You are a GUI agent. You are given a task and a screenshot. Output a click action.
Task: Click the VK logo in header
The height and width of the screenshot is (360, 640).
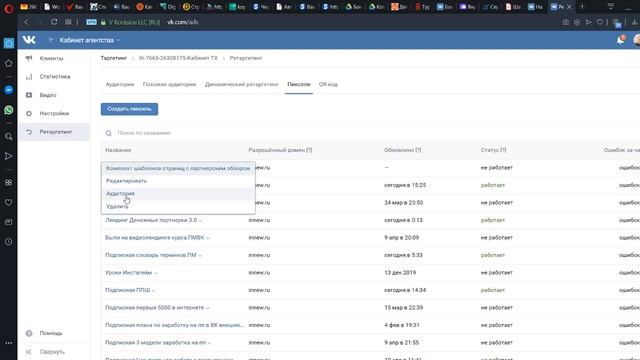click(x=29, y=40)
